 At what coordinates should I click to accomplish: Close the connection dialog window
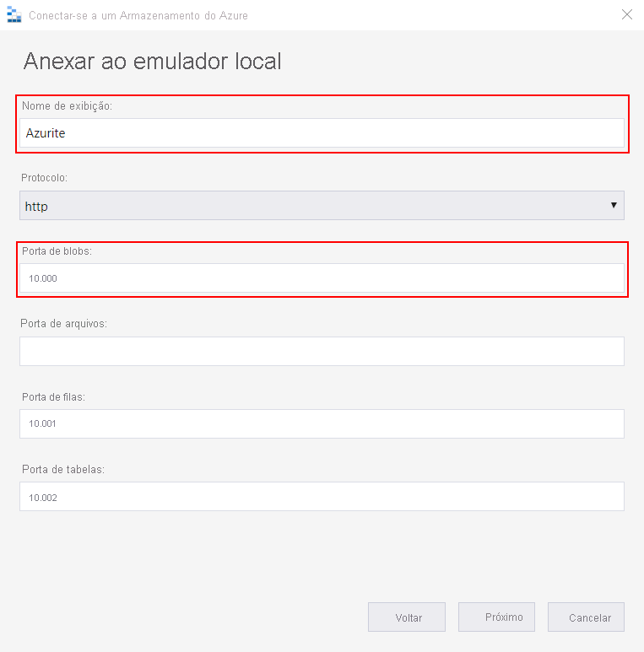(x=626, y=14)
